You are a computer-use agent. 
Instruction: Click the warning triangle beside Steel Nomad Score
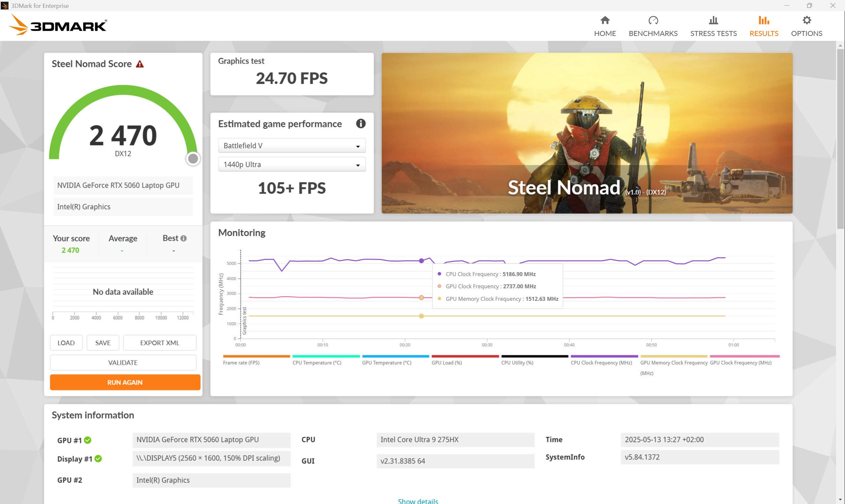[141, 64]
